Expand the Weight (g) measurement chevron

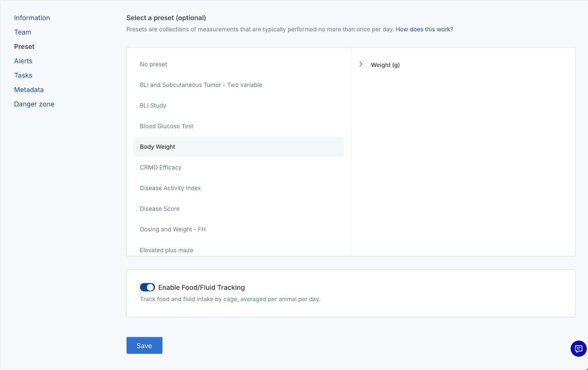361,64
